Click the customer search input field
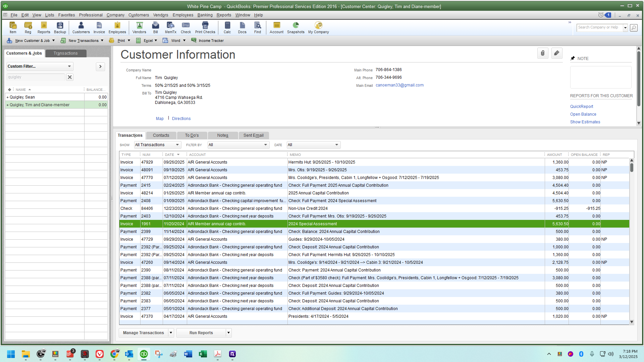This screenshot has height=362, width=644. tap(36, 77)
